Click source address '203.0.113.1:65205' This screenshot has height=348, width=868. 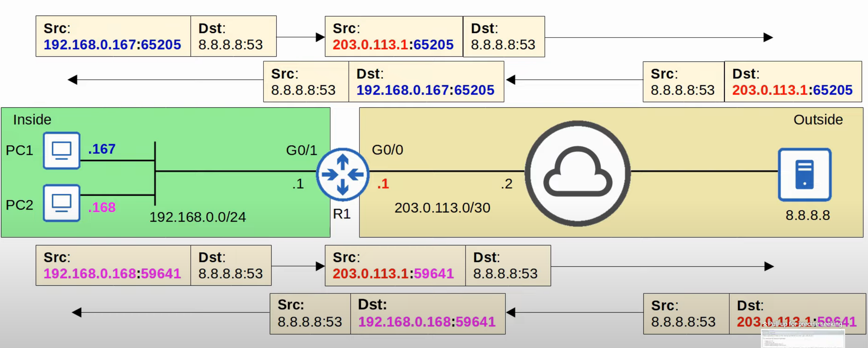pos(393,44)
